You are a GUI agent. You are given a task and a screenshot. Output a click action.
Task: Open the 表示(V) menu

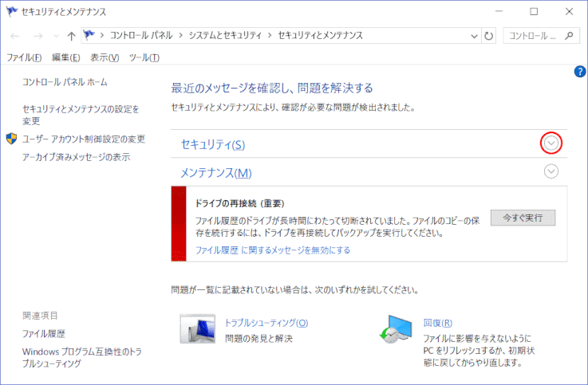[x=105, y=57]
